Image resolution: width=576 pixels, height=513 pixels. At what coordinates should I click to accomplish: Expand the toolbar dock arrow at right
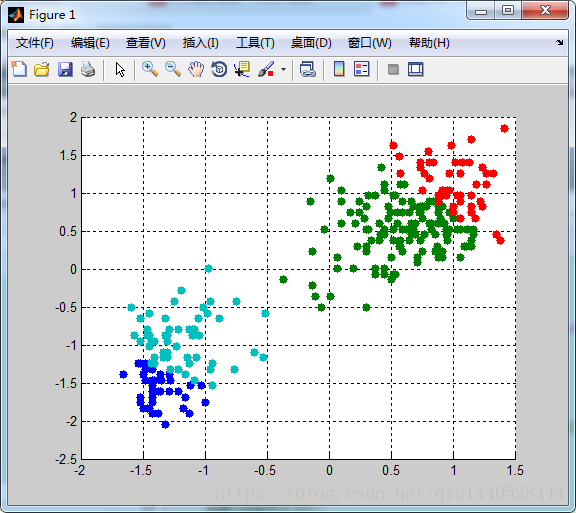[x=559, y=43]
